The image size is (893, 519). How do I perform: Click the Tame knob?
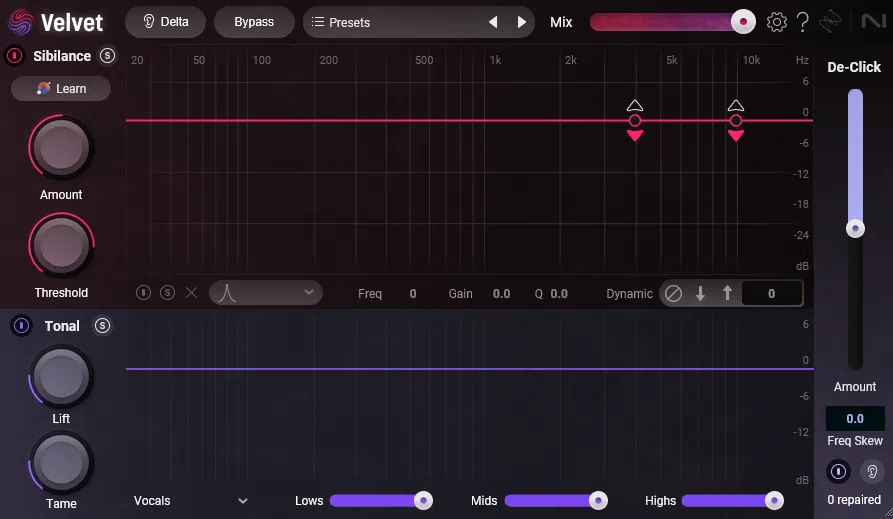60,463
